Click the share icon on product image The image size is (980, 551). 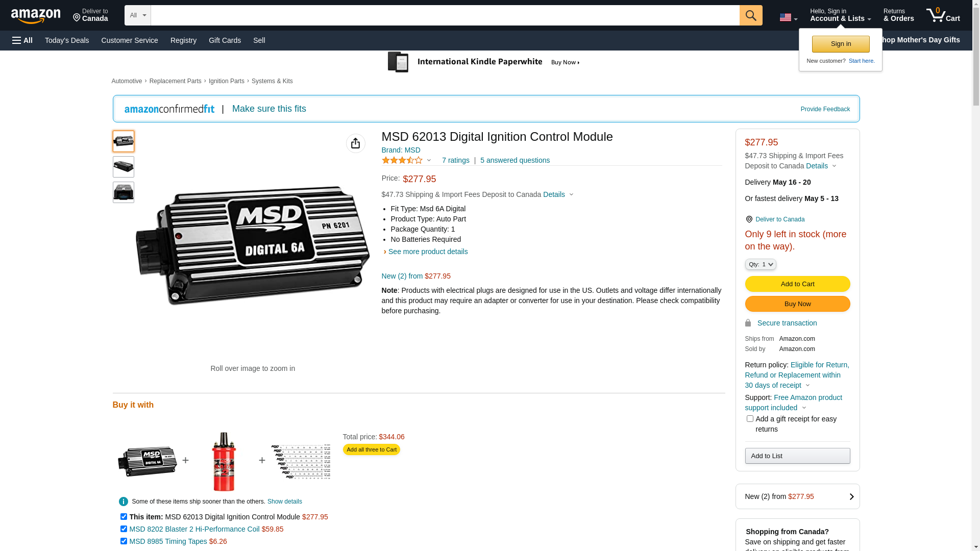pos(355,143)
